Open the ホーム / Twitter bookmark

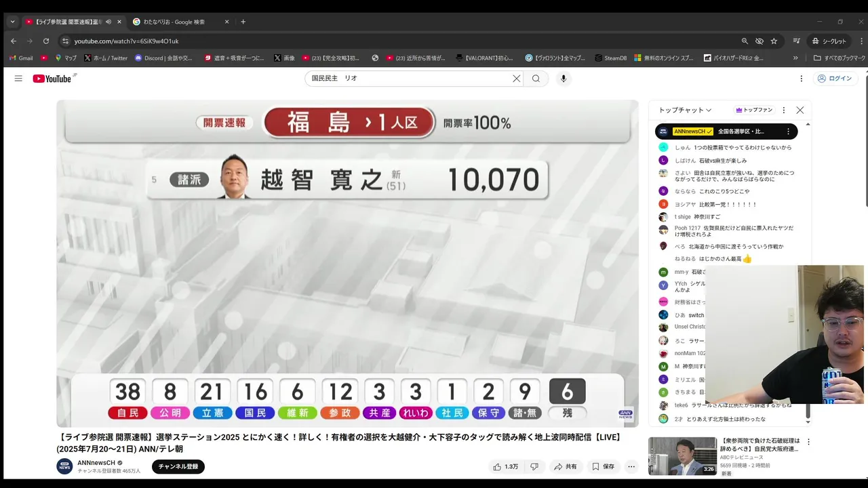point(105,58)
